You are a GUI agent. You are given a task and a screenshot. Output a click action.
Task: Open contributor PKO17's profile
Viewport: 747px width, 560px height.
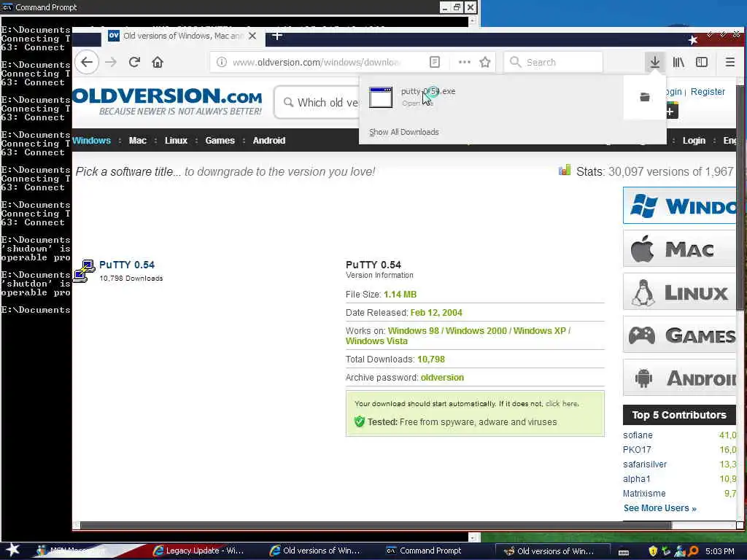coord(636,449)
